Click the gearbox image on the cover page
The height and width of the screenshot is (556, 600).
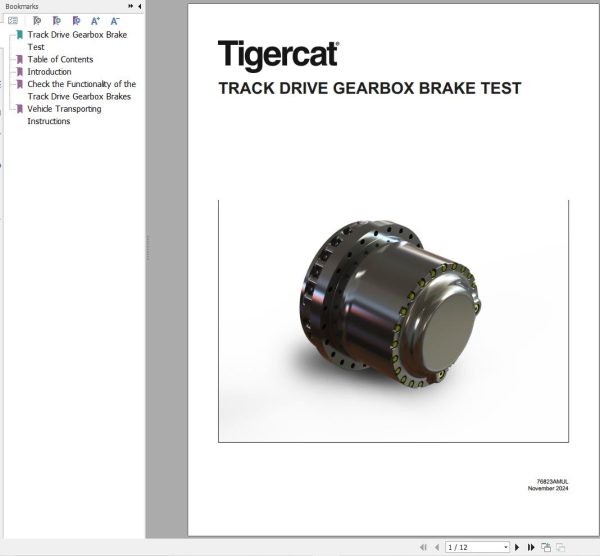[391, 304]
